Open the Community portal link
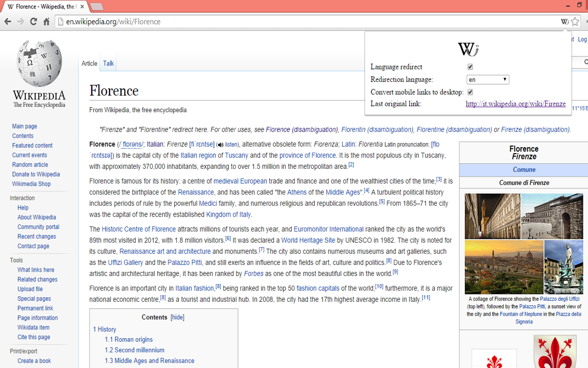Viewport: 588px width, 368px height. tap(38, 227)
